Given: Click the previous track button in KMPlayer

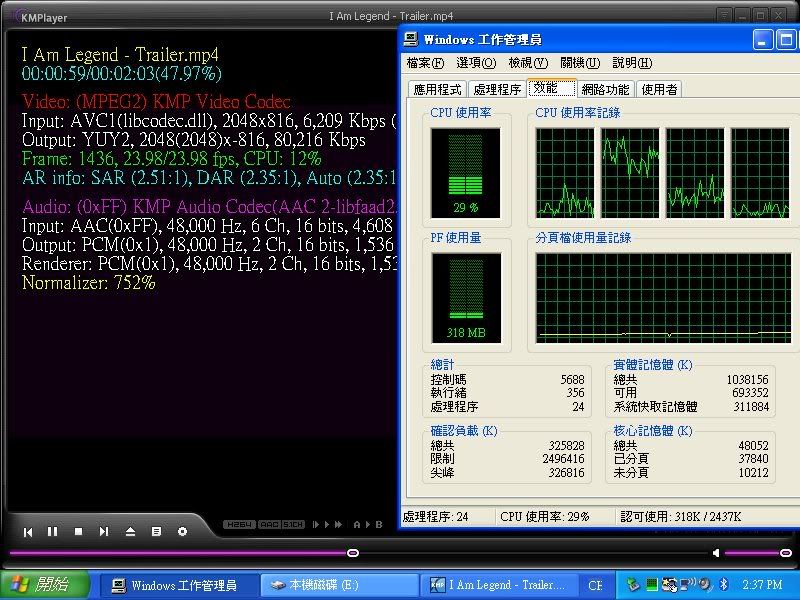Looking at the screenshot, I should (28, 532).
